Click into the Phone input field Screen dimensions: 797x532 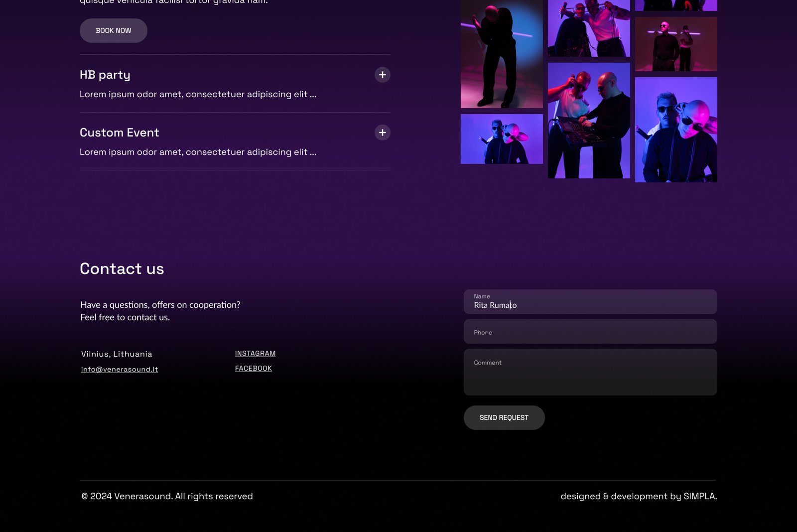(x=590, y=332)
